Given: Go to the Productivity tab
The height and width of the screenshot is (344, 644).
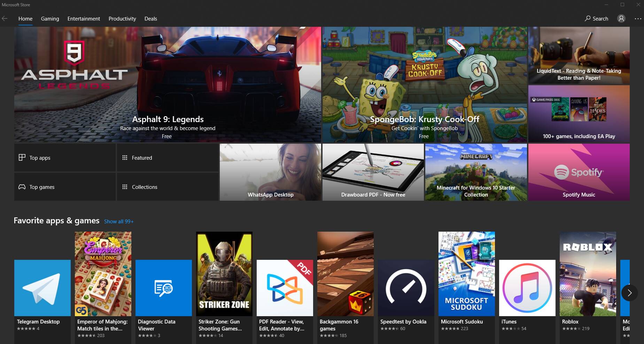Looking at the screenshot, I should point(122,19).
